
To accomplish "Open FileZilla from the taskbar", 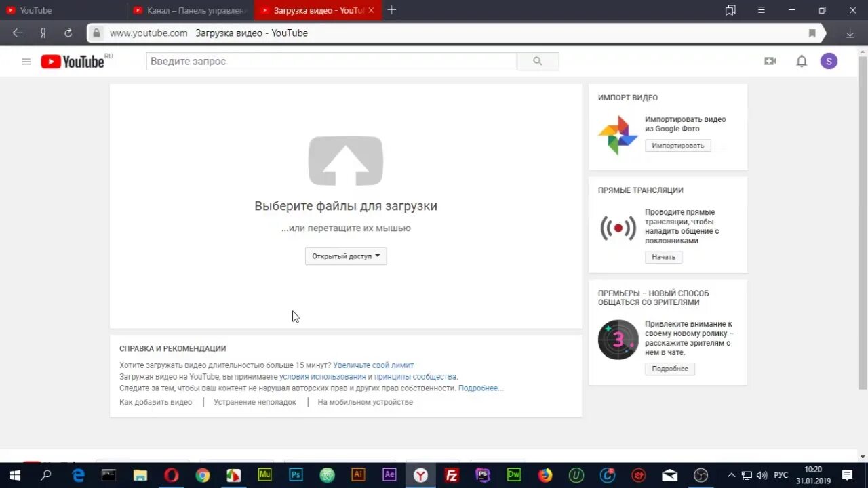I will [452, 475].
